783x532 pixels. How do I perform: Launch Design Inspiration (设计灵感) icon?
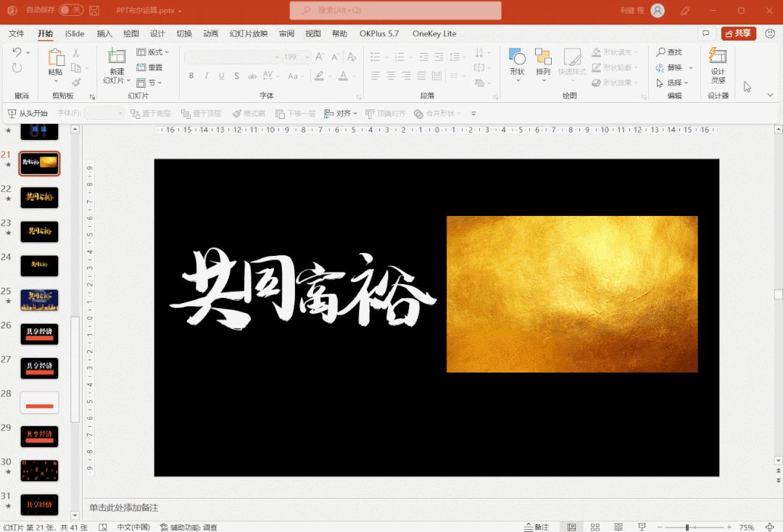[x=716, y=64]
